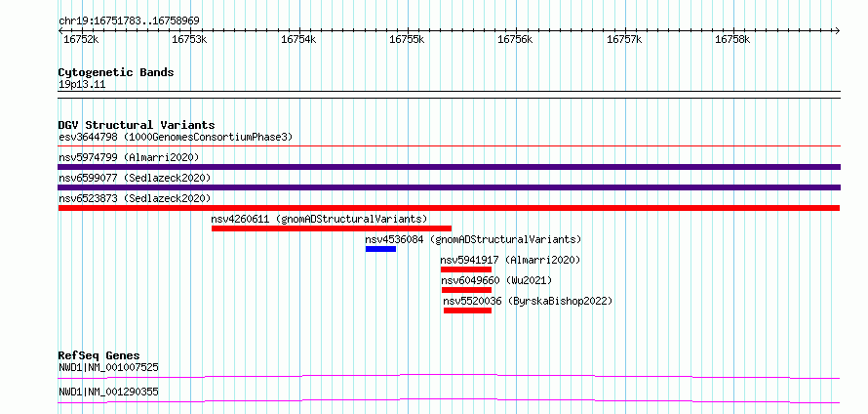The height and width of the screenshot is (414, 868).
Task: Select nsv5974799 Almarri2020 label
Action: pos(129,157)
